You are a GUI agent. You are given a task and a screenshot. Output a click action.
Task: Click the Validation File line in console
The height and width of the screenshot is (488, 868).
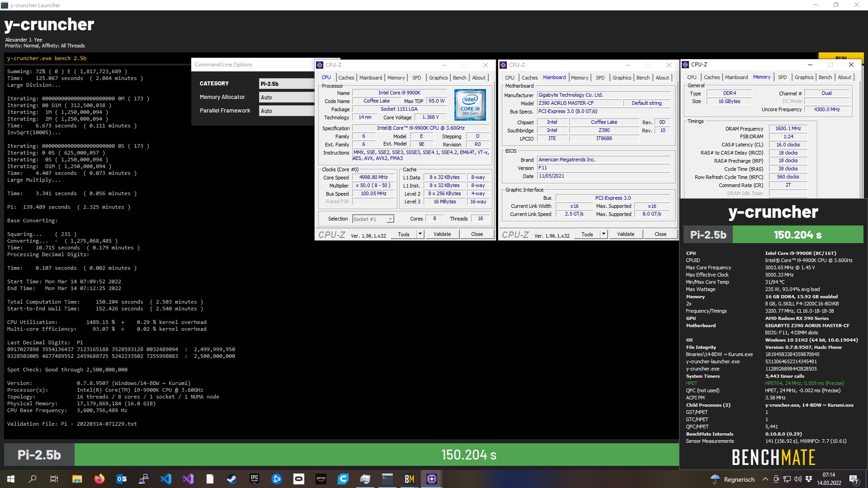(72, 424)
